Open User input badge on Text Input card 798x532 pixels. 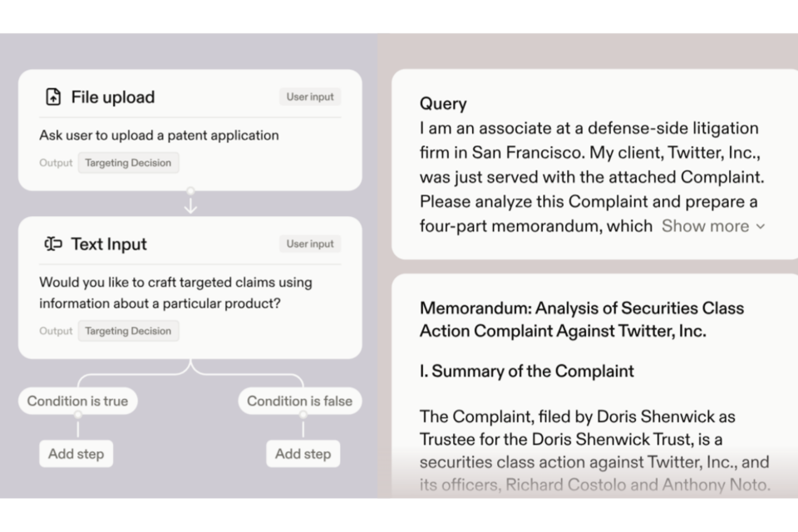coord(310,244)
